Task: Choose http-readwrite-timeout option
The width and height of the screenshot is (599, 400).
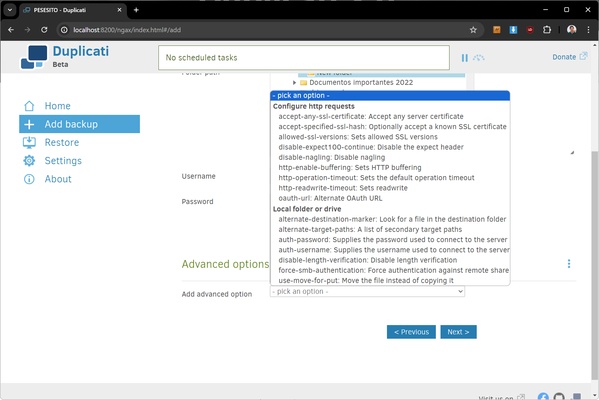Action: pos(343,188)
